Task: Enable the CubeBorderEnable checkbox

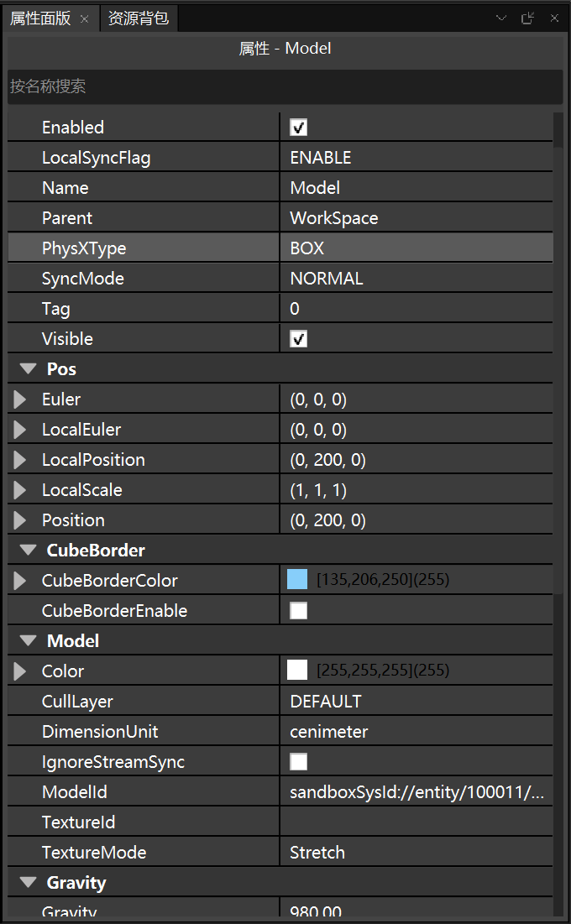Action: (x=298, y=611)
